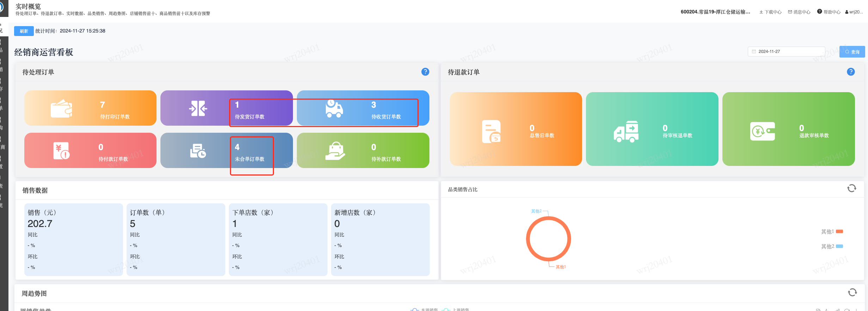Image resolution: width=868 pixels, height=311 pixels.
Task: Open 消息中心 message center
Action: pos(799,12)
